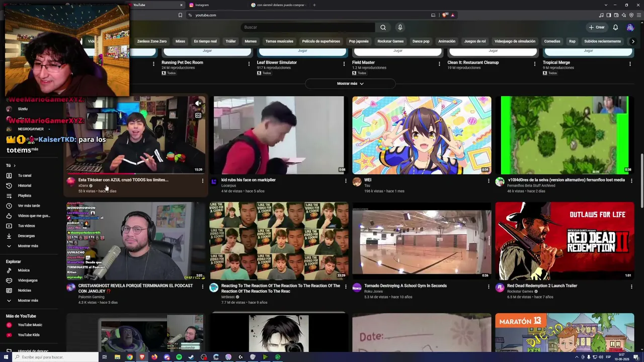Open the notifications bell
644x362 pixels.
coord(615,27)
